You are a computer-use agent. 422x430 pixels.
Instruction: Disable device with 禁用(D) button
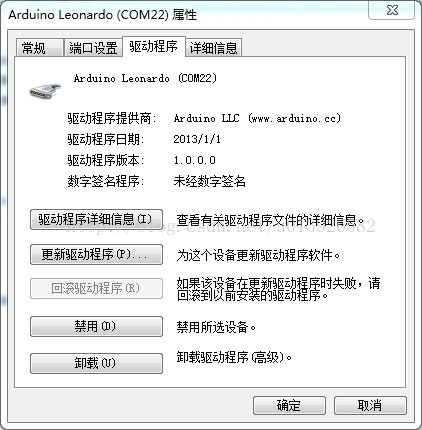[96, 326]
